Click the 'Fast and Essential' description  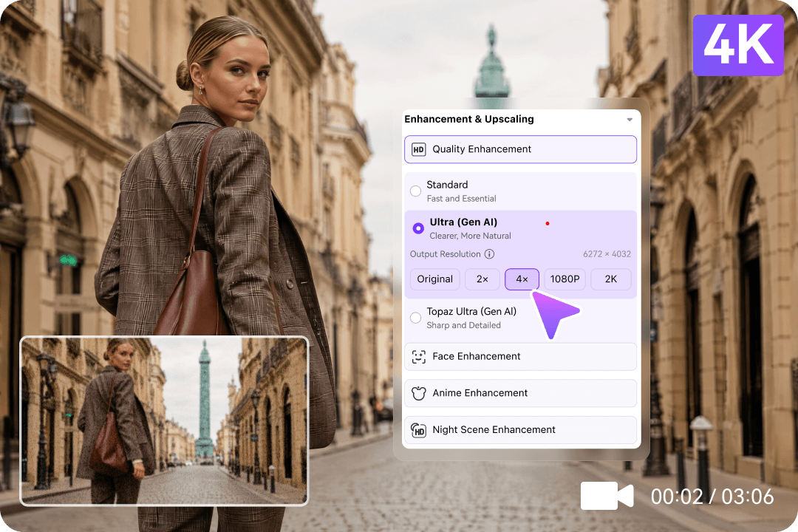tap(461, 199)
